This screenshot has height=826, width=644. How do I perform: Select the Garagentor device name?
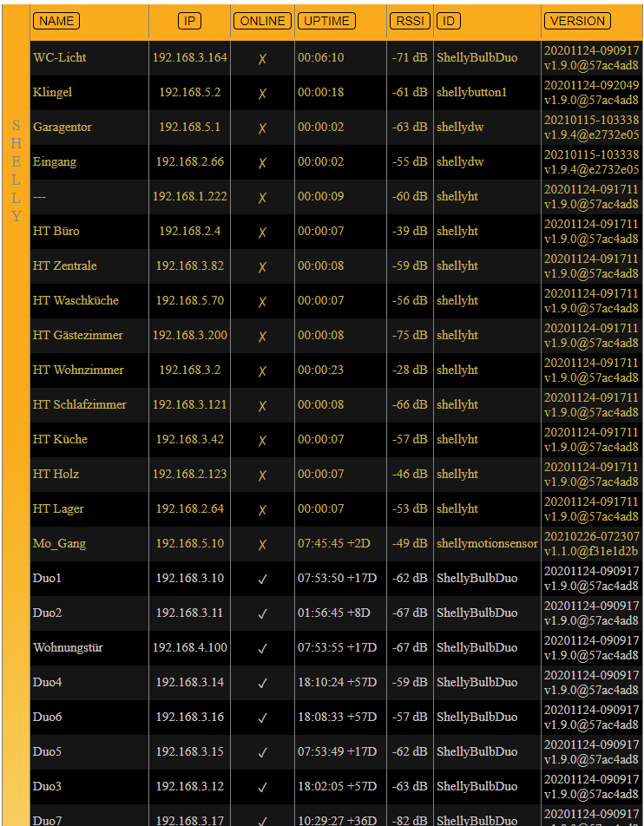click(x=62, y=128)
